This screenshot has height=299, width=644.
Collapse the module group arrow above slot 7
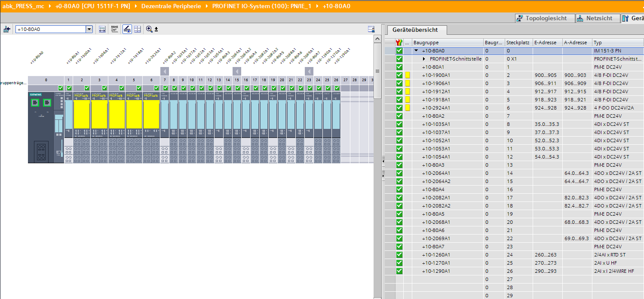(165, 71)
